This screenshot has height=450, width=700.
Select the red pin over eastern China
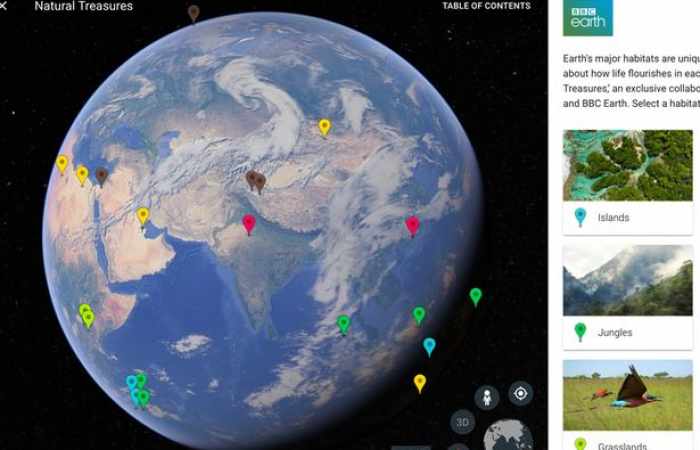click(412, 225)
